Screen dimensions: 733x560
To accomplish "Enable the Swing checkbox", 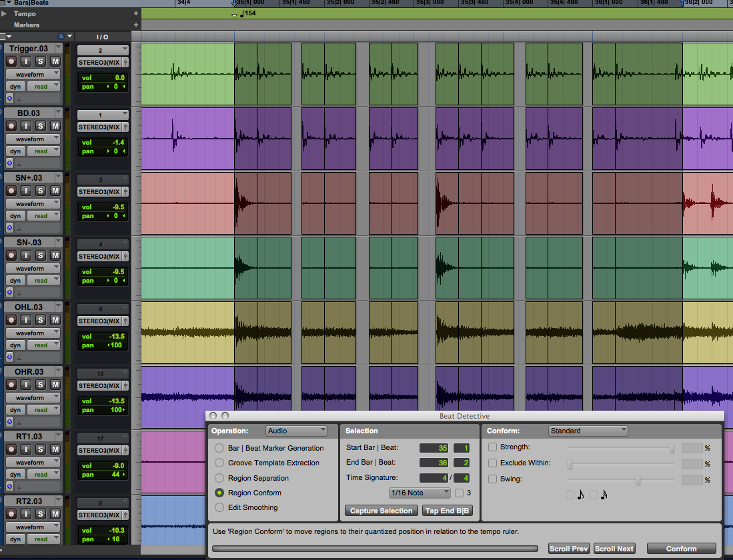I will [492, 479].
